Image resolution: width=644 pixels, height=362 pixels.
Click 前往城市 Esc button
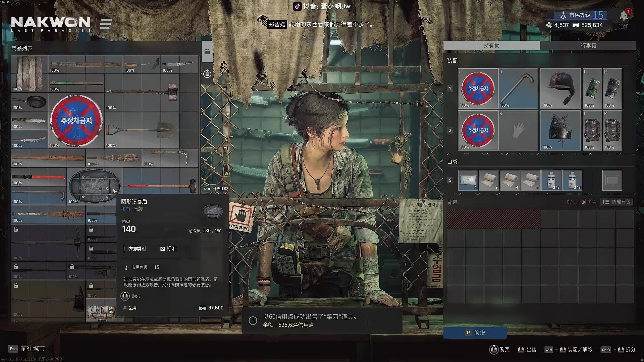point(27,348)
